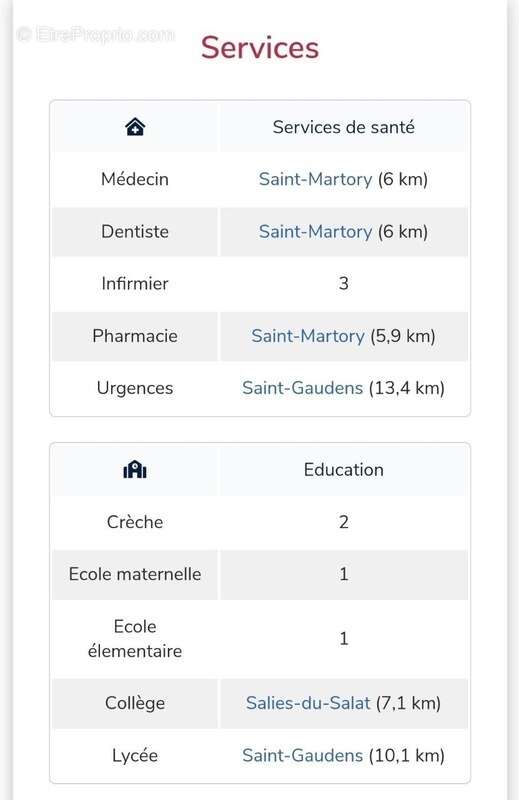Open Saint-Gaudens link in Urgences row
This screenshot has width=519, height=800.
click(x=303, y=388)
